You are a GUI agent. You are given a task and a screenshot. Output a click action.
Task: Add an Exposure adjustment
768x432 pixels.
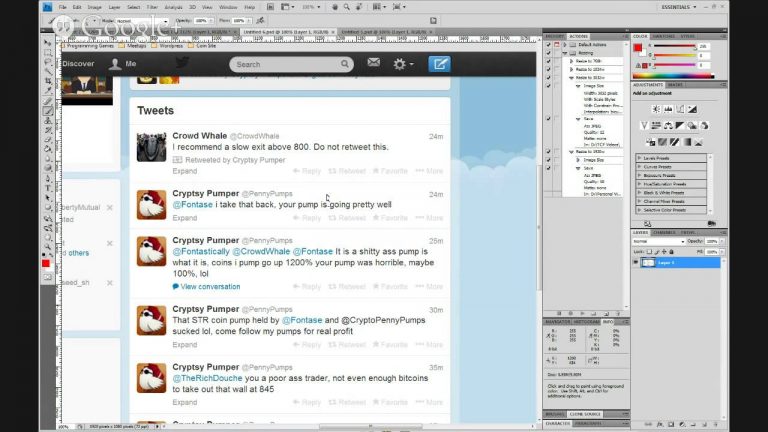click(692, 109)
